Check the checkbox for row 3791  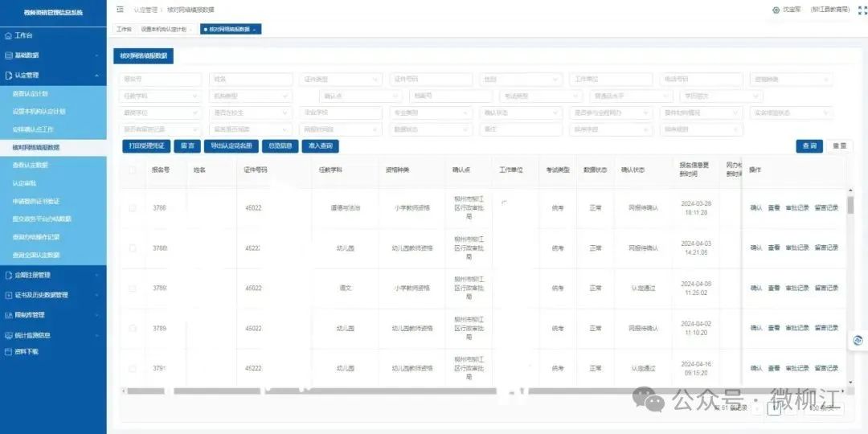click(133, 368)
